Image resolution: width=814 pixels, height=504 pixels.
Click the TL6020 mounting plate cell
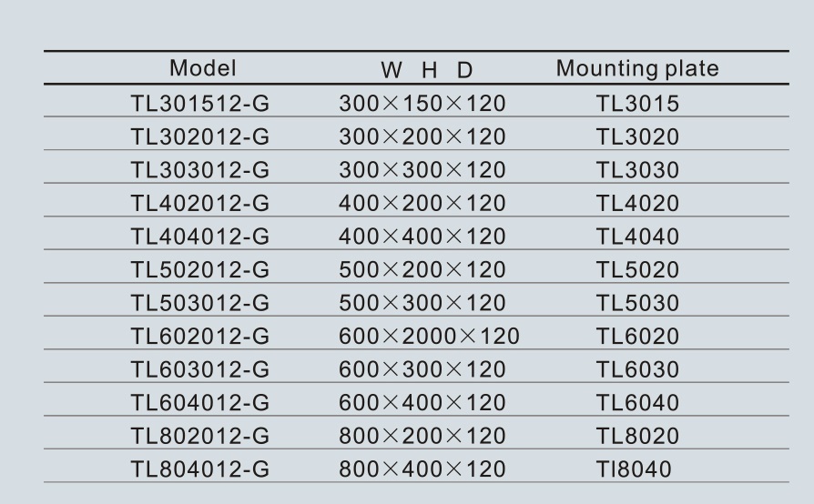[637, 336]
